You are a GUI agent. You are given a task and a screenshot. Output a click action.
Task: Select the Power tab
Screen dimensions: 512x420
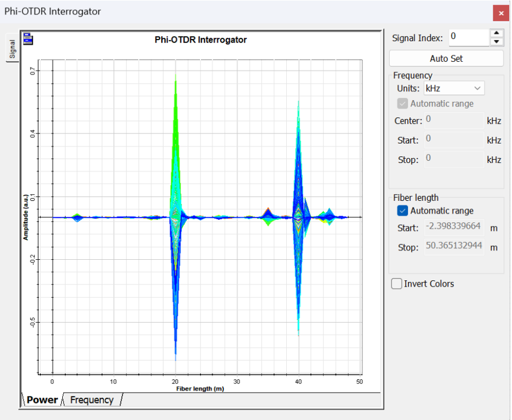coord(42,400)
